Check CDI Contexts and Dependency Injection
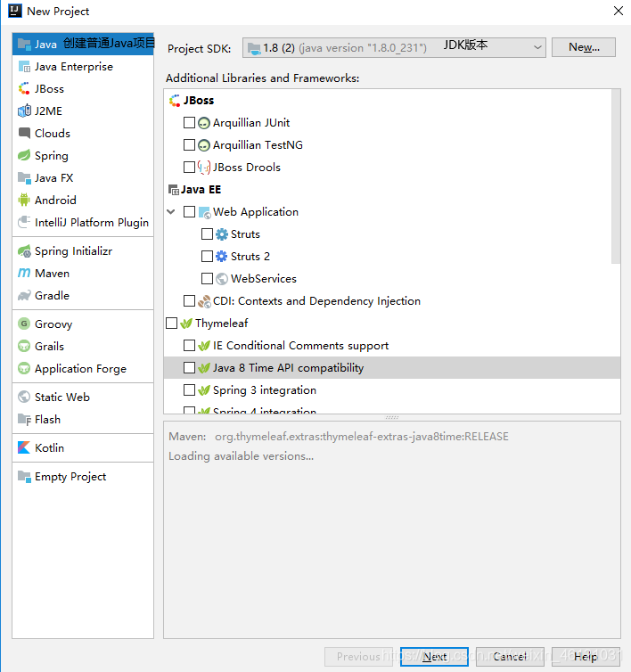Image resolution: width=631 pixels, height=672 pixels. pyautogui.click(x=189, y=301)
